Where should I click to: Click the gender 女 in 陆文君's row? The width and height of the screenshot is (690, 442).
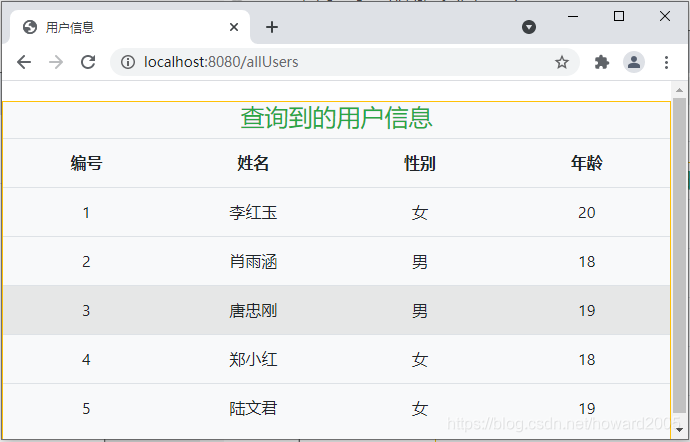[420, 409]
